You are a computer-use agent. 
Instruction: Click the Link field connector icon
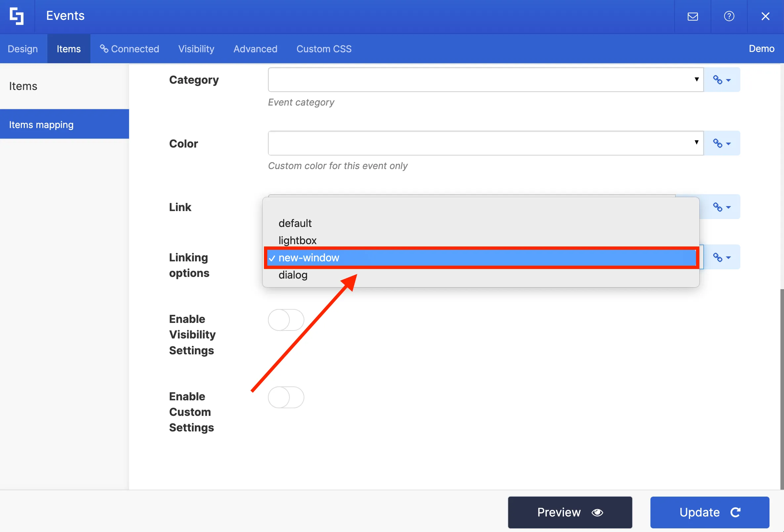[x=722, y=207]
